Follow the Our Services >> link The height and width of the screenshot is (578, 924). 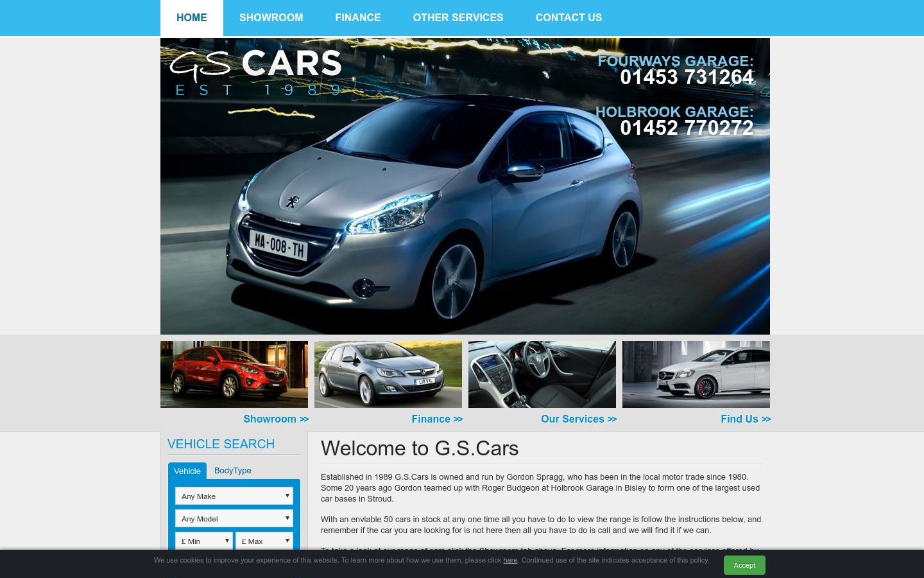[x=579, y=419]
